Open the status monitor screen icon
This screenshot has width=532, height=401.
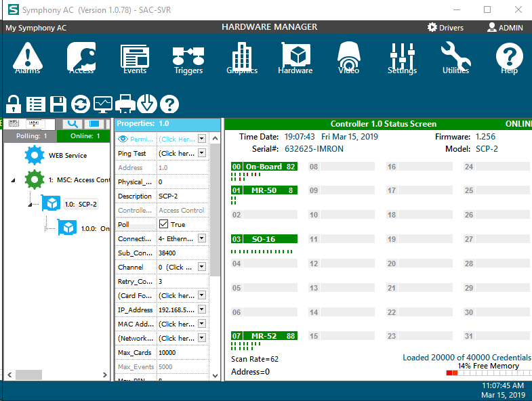pyautogui.click(x=103, y=104)
